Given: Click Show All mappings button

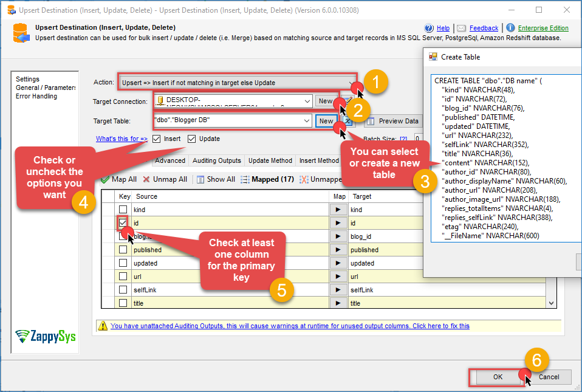Looking at the screenshot, I should (216, 179).
